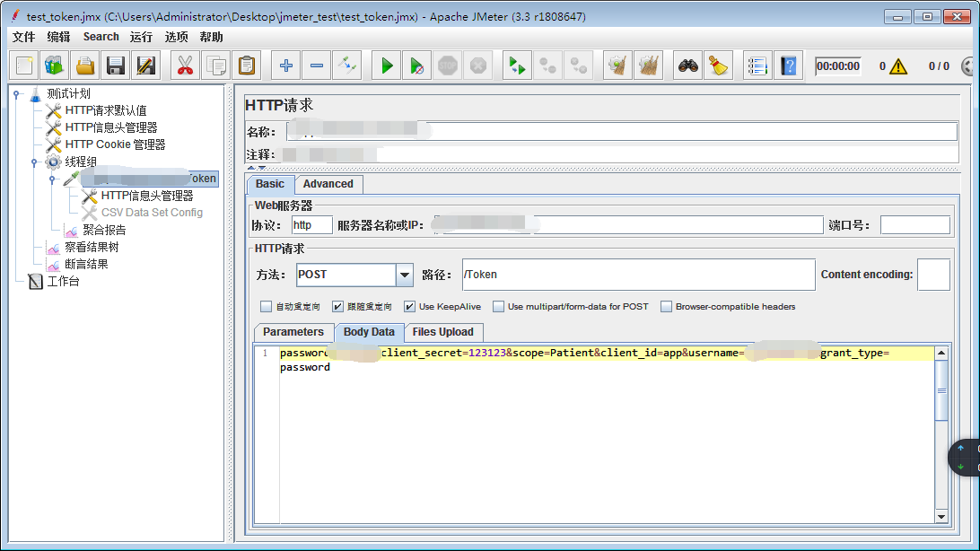Enable Browser-compatible headers checkbox
Screen dimensions: 980x551
666,306
